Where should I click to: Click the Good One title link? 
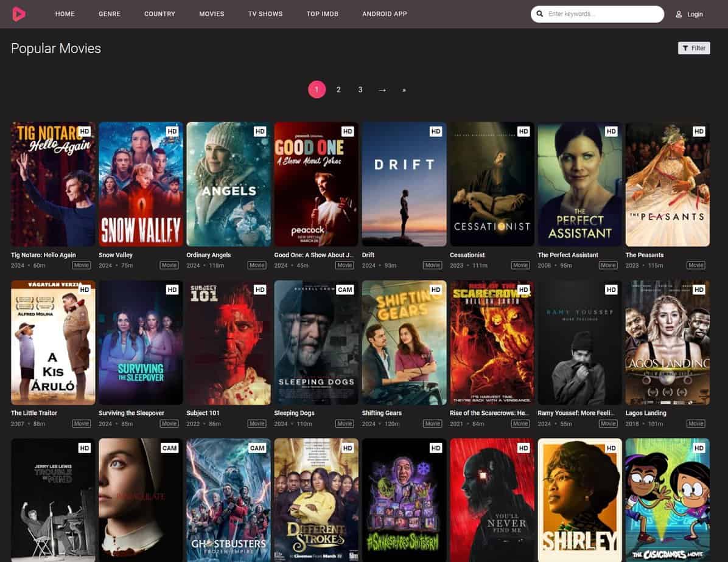tap(314, 255)
